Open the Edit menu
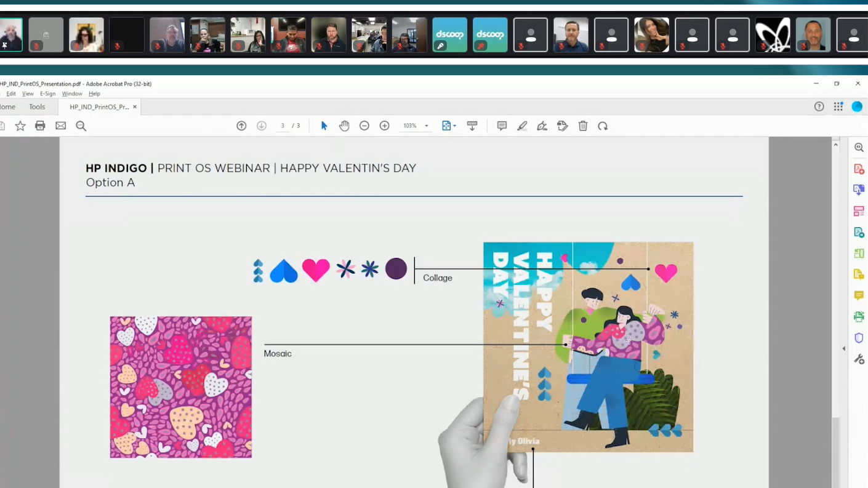Image resolution: width=868 pixels, height=488 pixels. pos(11,94)
